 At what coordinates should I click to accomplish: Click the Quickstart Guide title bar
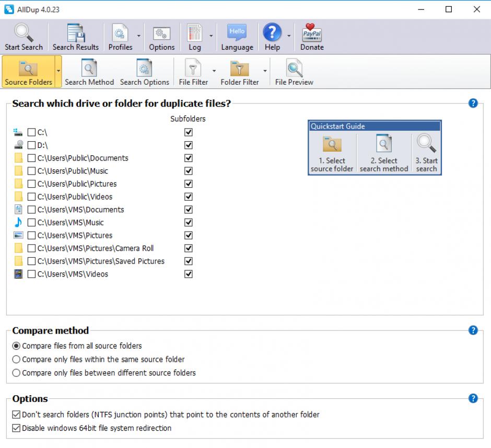pos(375,127)
